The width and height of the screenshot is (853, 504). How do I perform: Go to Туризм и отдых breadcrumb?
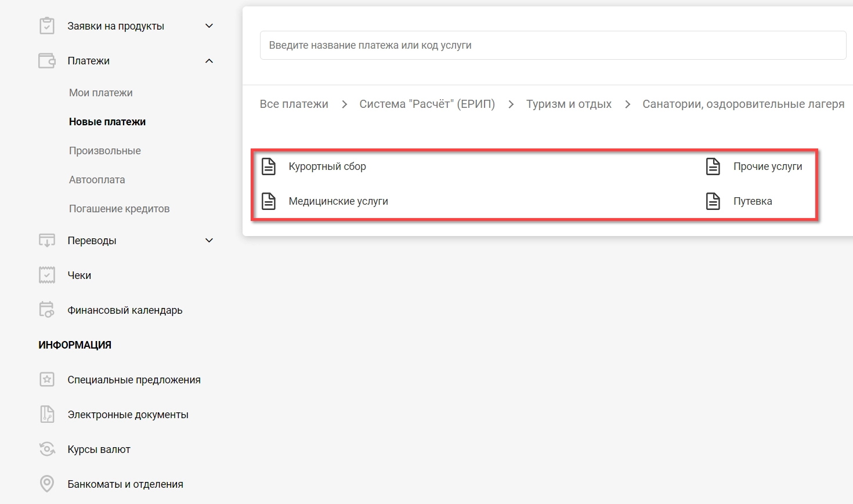569,104
